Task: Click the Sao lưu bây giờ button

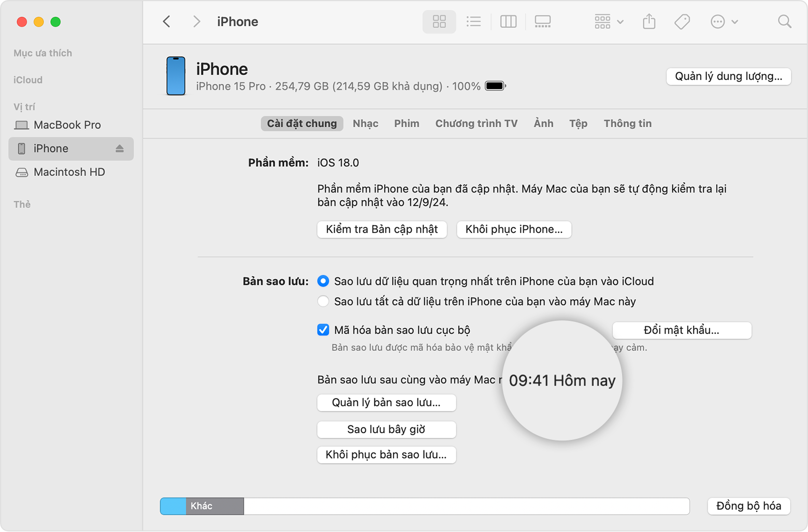Action: click(x=386, y=429)
